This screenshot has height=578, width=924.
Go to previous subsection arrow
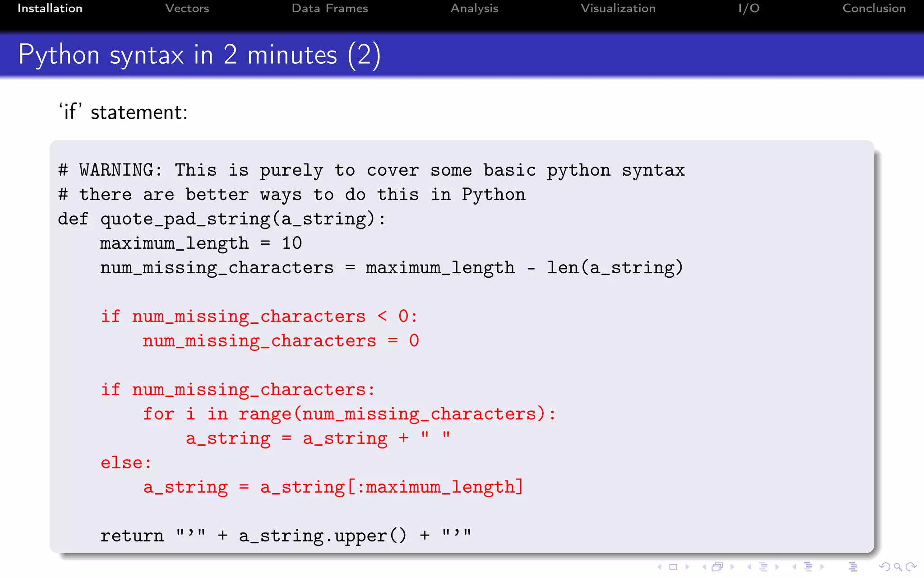click(x=749, y=567)
